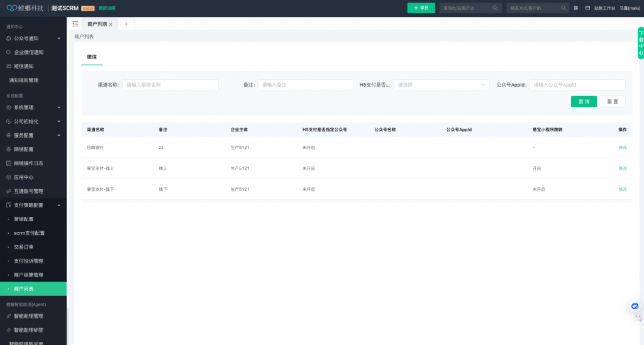This screenshot has width=644, height=345.
Task: Click the 螳螂科技 logo
Action: click(x=24, y=8)
